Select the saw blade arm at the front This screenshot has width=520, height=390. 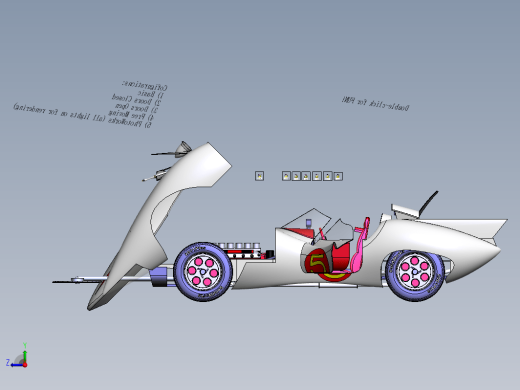pos(80,281)
